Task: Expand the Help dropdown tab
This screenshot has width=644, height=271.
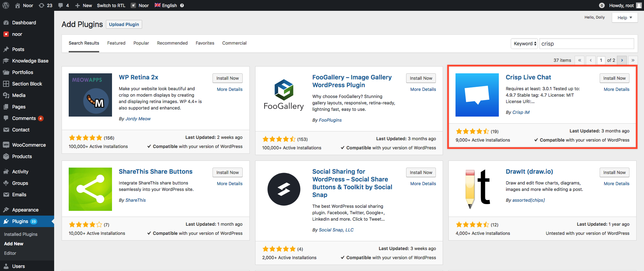Action: coord(625,18)
